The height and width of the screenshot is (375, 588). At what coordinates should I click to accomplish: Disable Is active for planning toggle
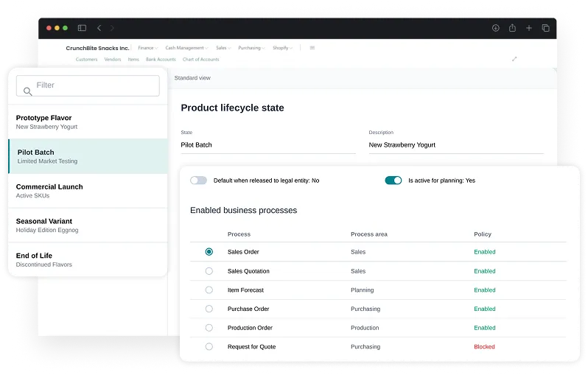393,181
